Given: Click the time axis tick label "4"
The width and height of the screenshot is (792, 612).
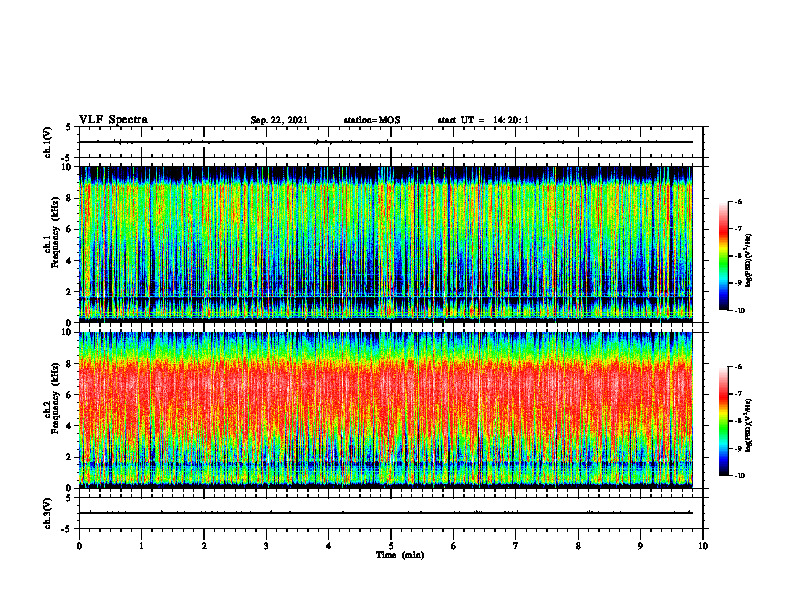Looking at the screenshot, I should (x=329, y=546).
